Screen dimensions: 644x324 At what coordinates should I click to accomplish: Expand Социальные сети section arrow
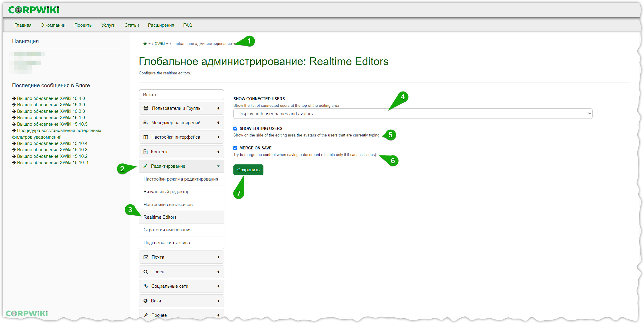coord(218,286)
